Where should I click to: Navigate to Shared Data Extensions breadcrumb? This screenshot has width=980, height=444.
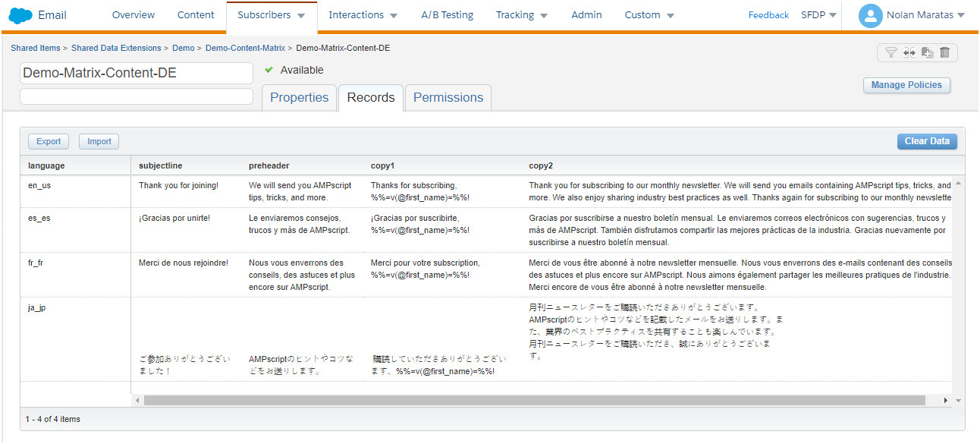click(x=116, y=47)
